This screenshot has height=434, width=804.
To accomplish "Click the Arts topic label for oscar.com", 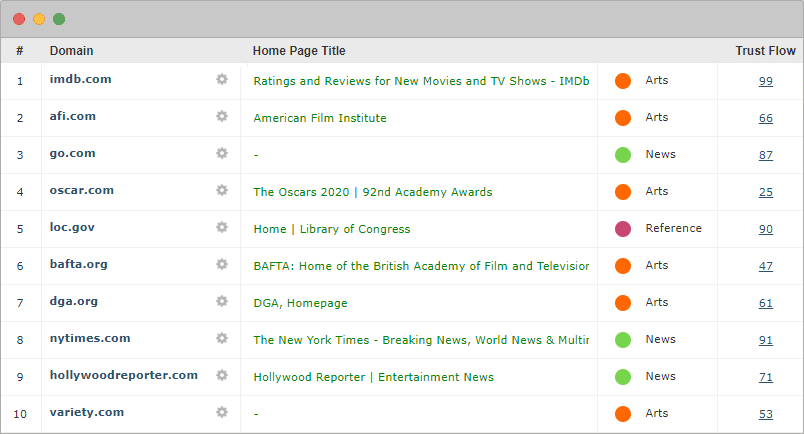I will point(657,191).
